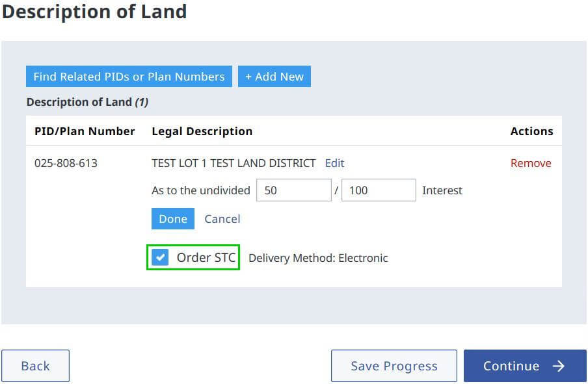Continue to the next step

click(x=525, y=366)
